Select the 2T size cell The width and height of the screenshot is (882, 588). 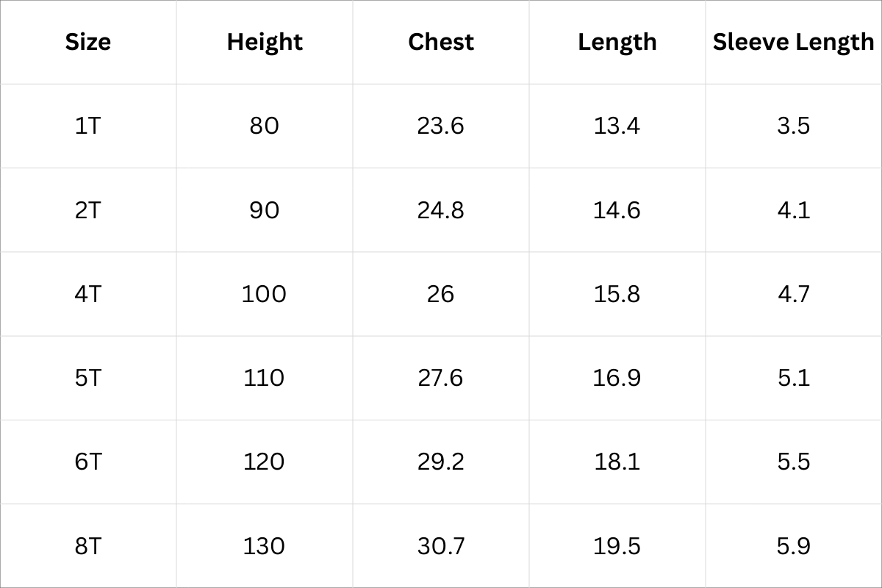(88, 210)
